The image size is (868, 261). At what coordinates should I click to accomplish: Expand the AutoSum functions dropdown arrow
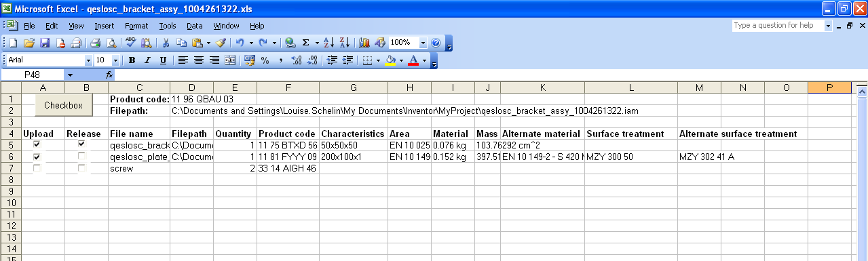[317, 43]
